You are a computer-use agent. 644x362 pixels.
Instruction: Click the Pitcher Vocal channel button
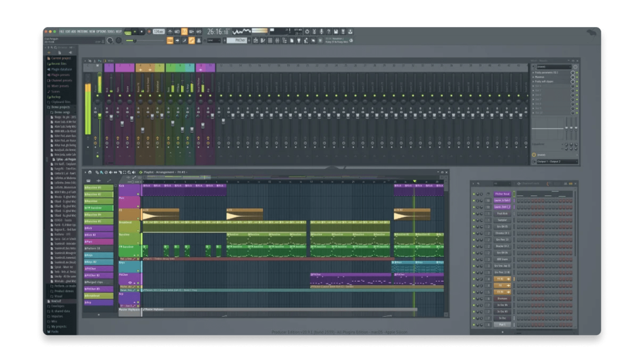tap(502, 194)
